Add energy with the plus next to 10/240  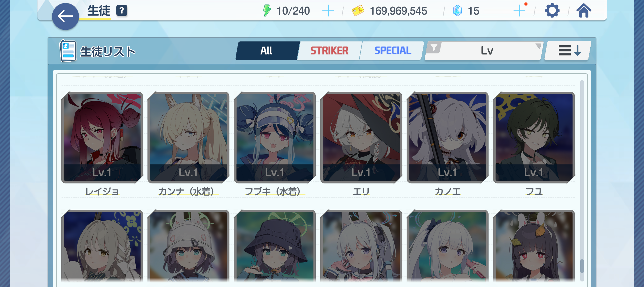point(328,11)
